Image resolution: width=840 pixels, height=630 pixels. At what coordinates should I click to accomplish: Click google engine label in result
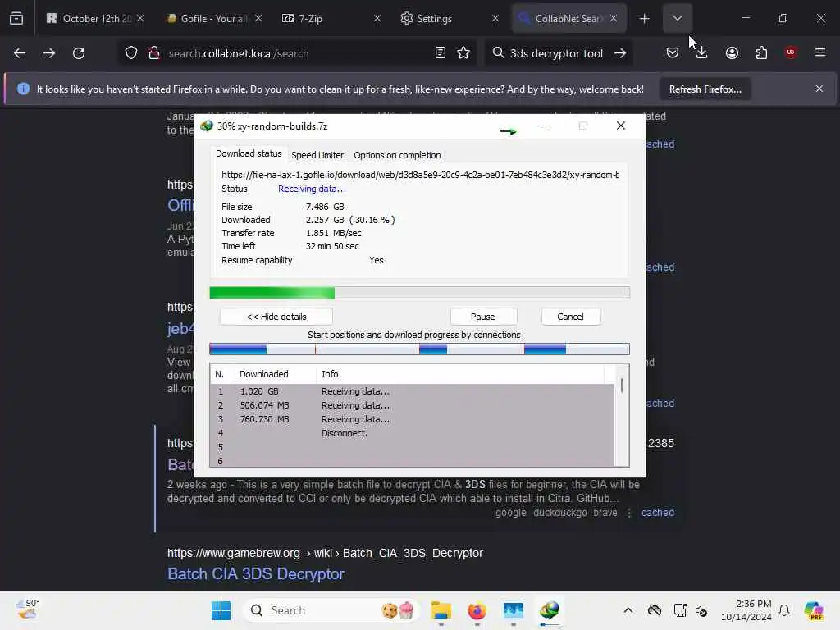[510, 513]
